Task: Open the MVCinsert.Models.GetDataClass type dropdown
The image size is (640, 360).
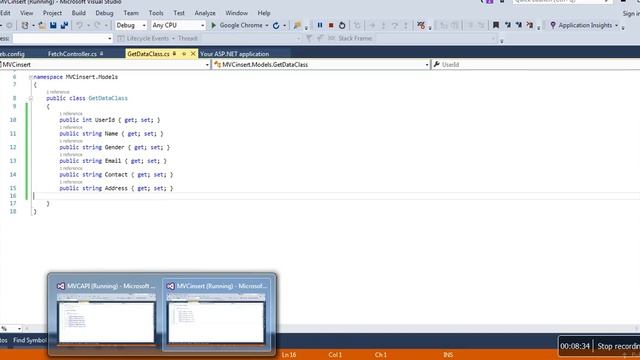Action: coord(321,64)
